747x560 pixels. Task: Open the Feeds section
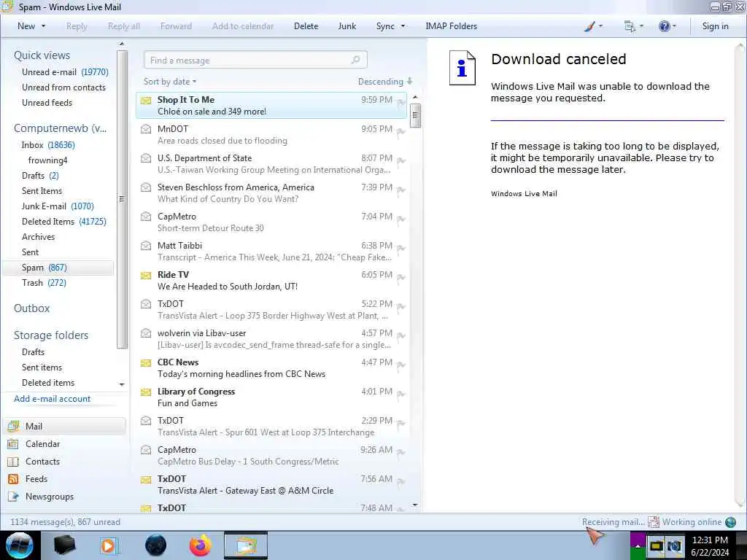[x=36, y=479]
